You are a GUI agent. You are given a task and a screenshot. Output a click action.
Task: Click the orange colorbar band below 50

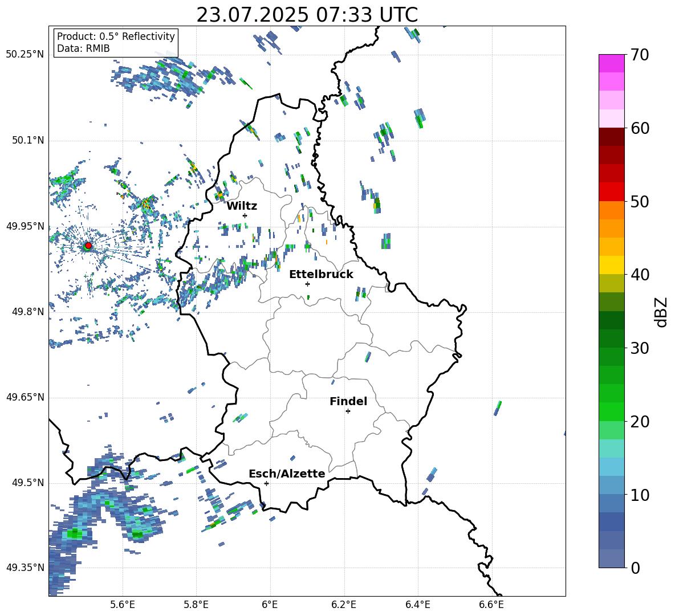tap(612, 210)
